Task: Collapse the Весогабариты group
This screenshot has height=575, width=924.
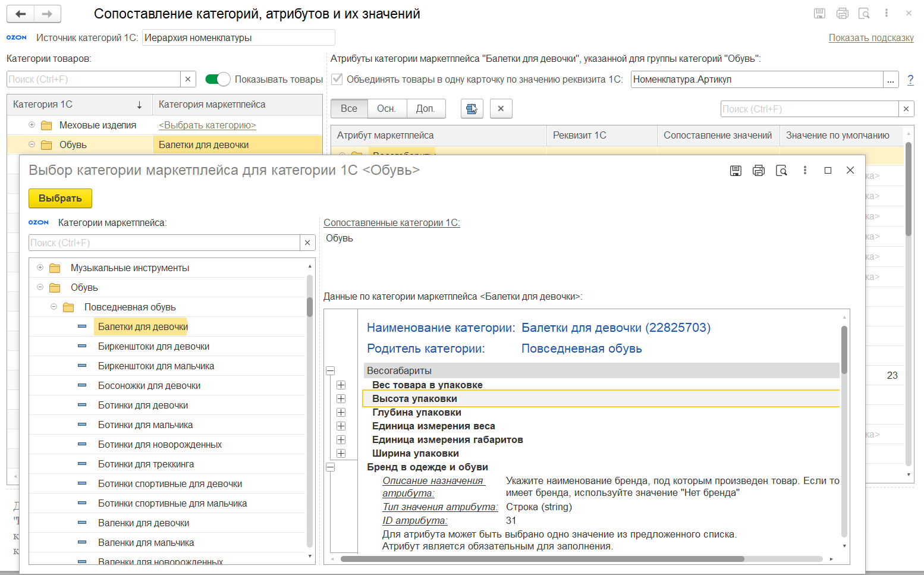Action: [x=331, y=371]
